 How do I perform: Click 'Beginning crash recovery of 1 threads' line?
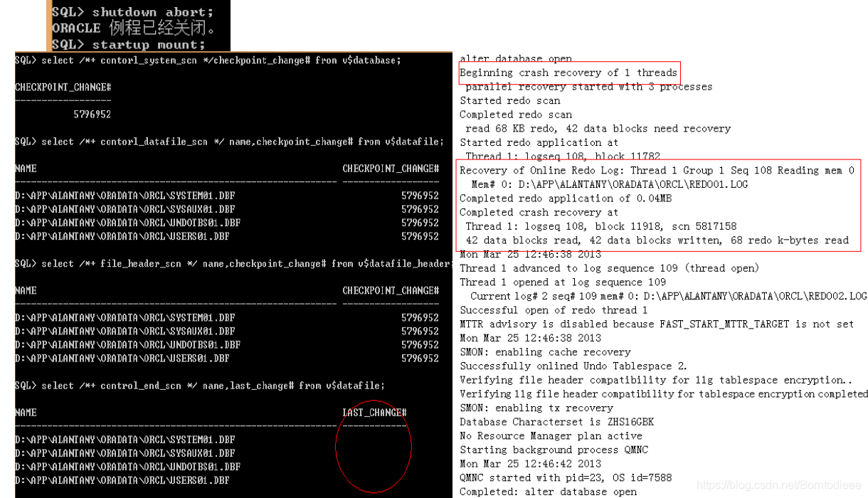568,73
